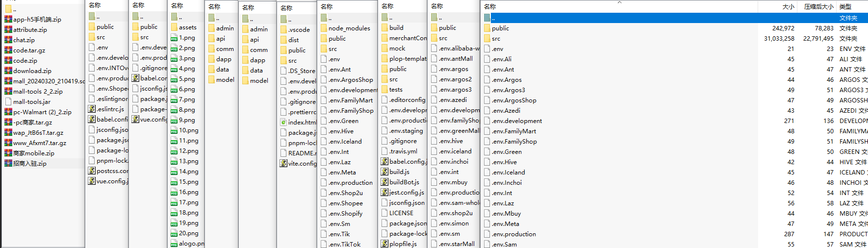This screenshot has width=868, height=248.
Task: Select the archive icon of attribute.zip
Action: pos(8,29)
